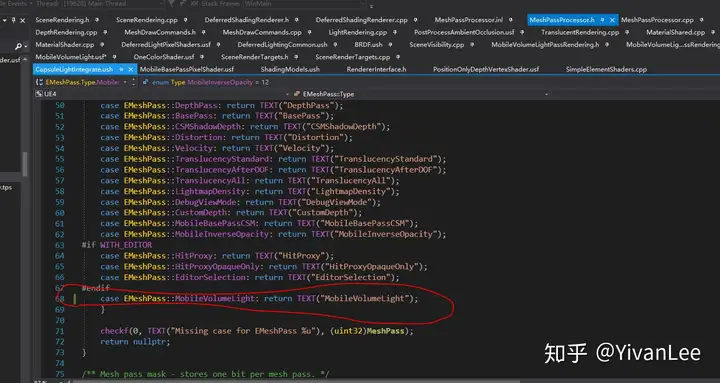Click pin icon on DeferredLightPixelShaders.usf tab
This screenshot has height=383, width=720.
pos(219,45)
